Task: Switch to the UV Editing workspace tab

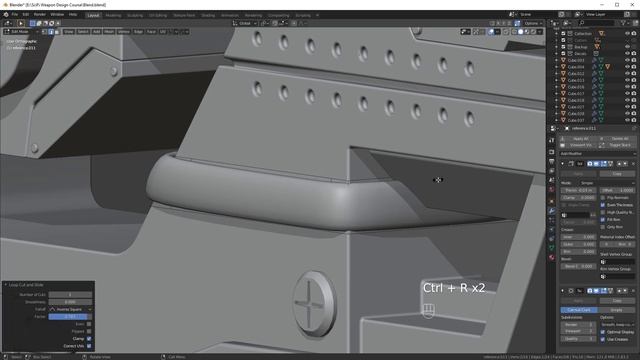Action: tap(158, 15)
